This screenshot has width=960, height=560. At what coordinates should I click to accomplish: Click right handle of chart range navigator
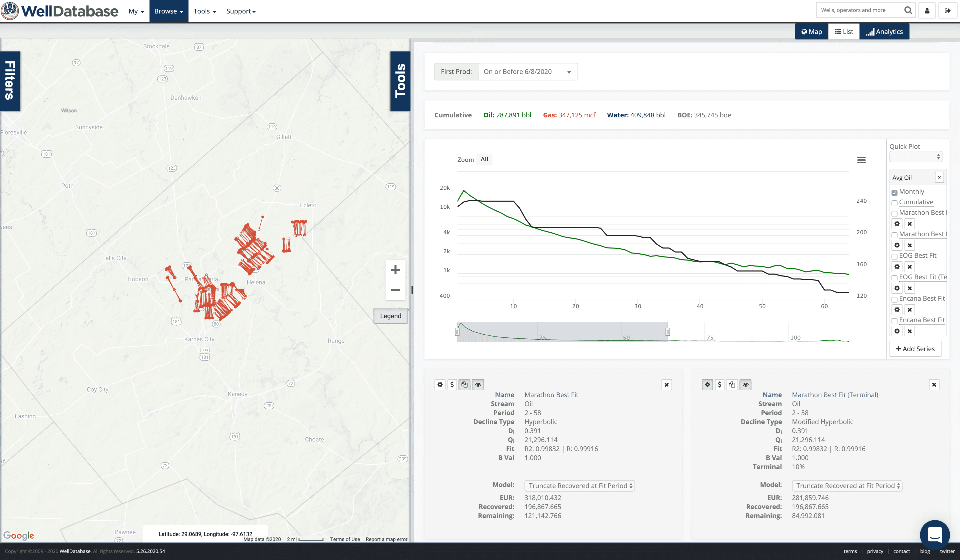coord(667,332)
